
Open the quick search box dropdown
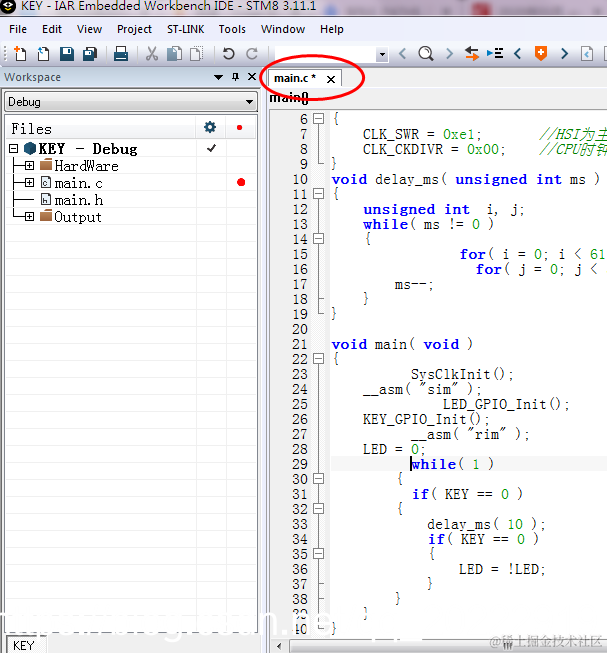pos(382,54)
